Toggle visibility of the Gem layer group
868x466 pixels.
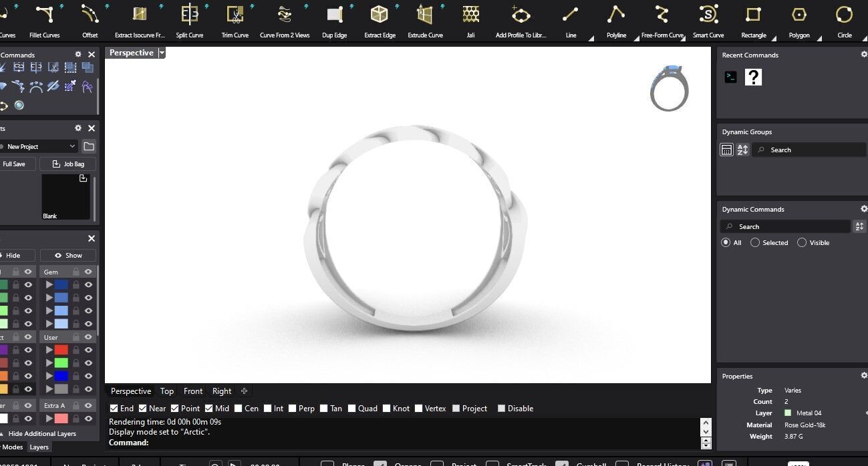(x=88, y=272)
